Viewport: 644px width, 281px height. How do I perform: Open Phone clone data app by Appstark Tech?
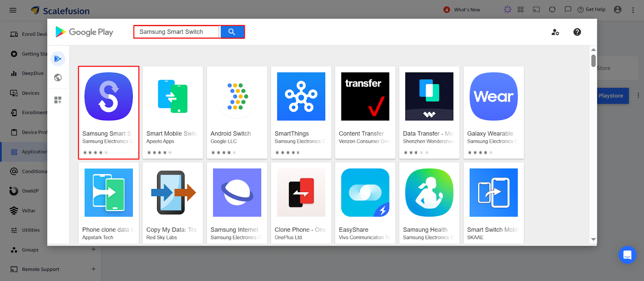pos(109,203)
